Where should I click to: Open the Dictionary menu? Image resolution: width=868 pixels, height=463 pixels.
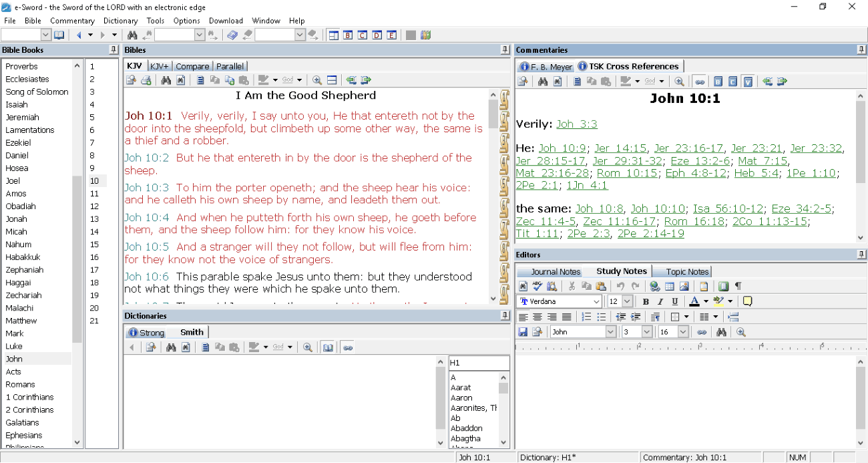[x=120, y=21]
